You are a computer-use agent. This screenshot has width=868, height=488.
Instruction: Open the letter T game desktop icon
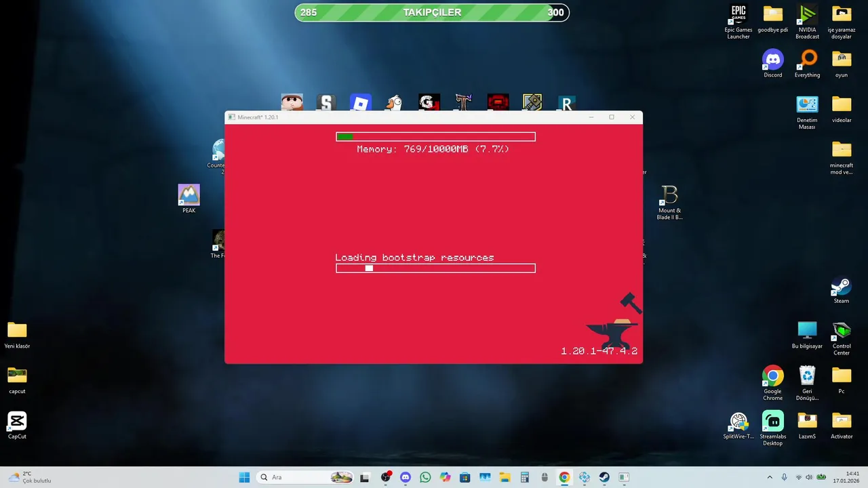tap(463, 102)
